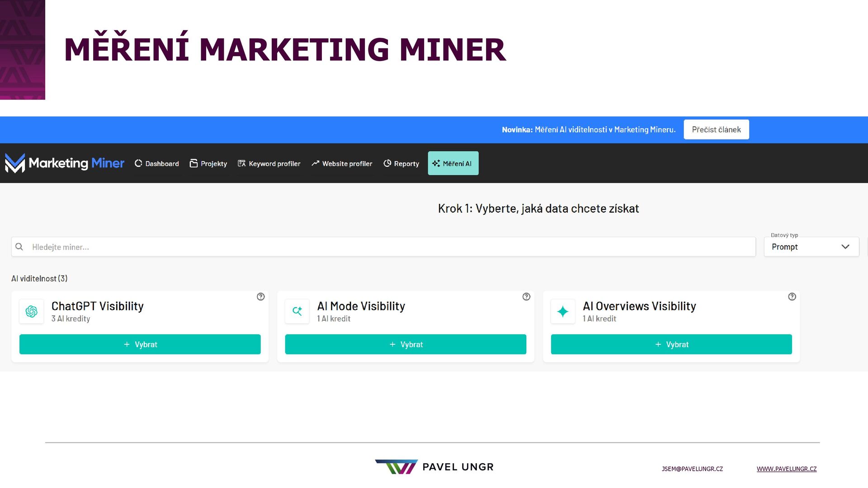Click the AI Overviews sparkle icon

pos(563,311)
